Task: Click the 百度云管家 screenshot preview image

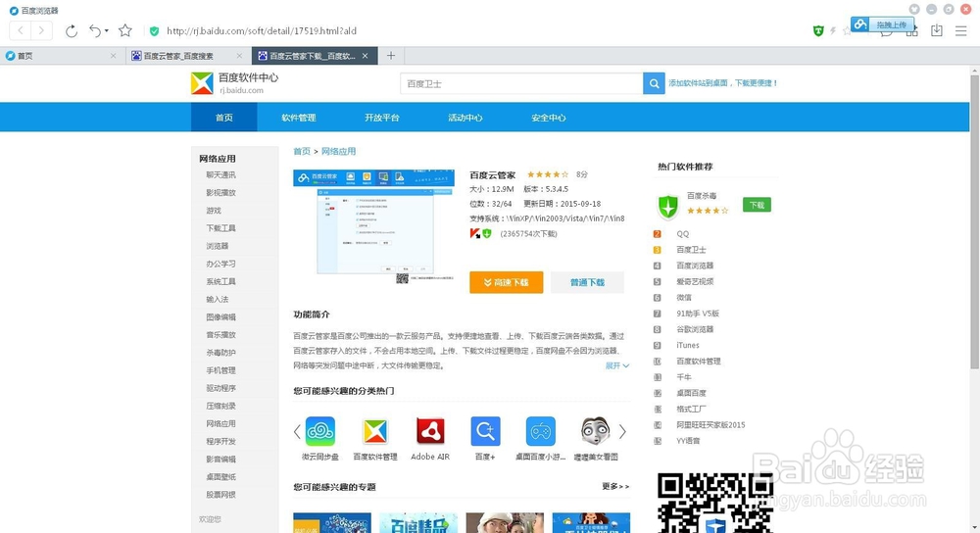Action: click(x=373, y=226)
